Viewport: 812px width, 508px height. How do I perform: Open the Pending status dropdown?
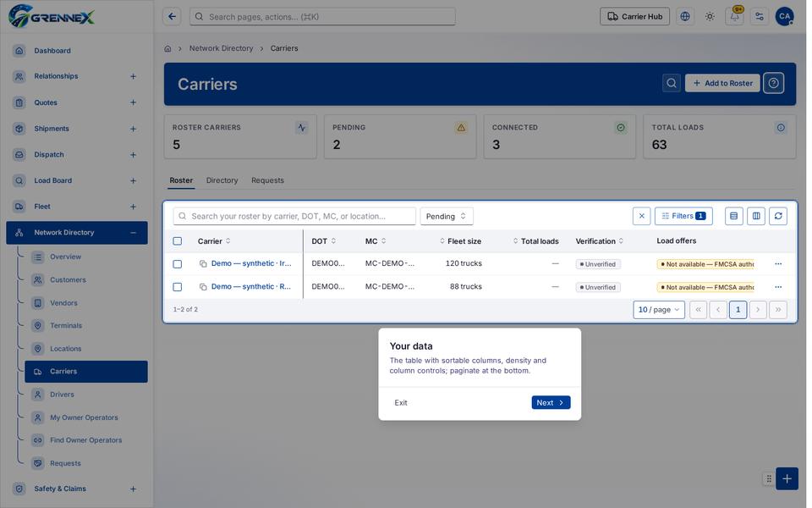click(x=447, y=216)
